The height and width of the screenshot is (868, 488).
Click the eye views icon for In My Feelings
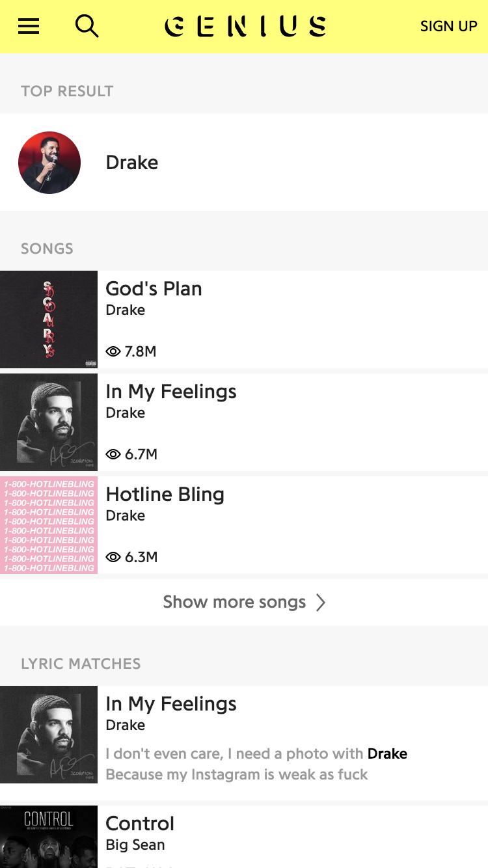[x=113, y=454]
